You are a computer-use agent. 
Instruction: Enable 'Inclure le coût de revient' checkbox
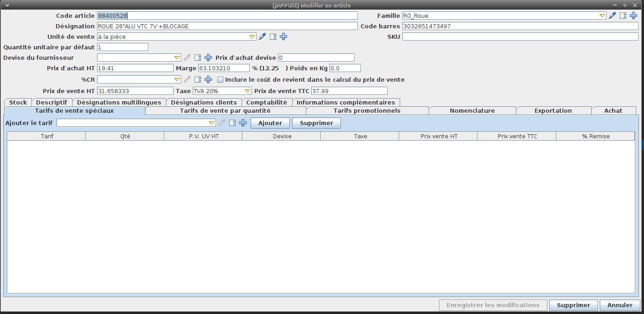(221, 80)
